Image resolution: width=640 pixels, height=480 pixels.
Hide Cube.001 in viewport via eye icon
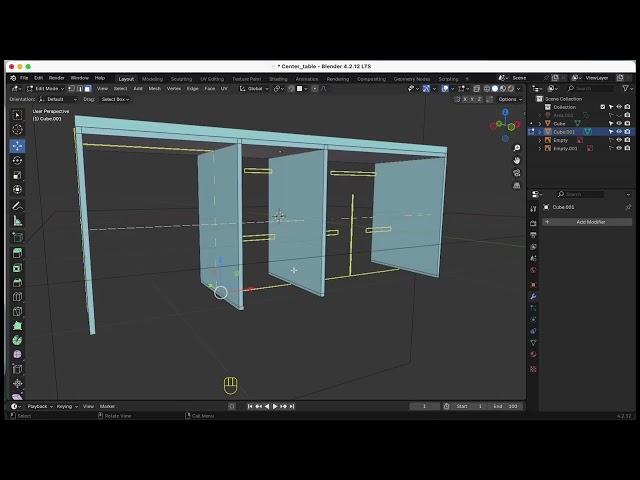[619, 132]
